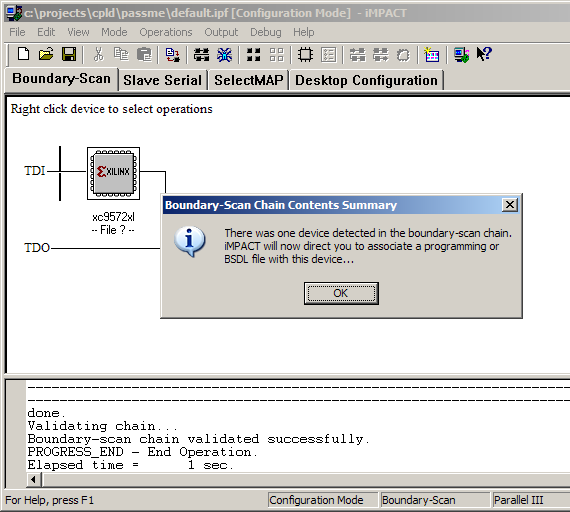Click the blue information icon in dialog
This screenshot has width=570, height=512.
point(190,241)
